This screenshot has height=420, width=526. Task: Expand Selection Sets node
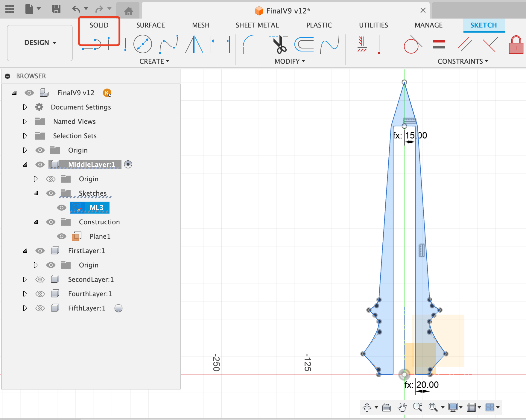pyautogui.click(x=25, y=136)
